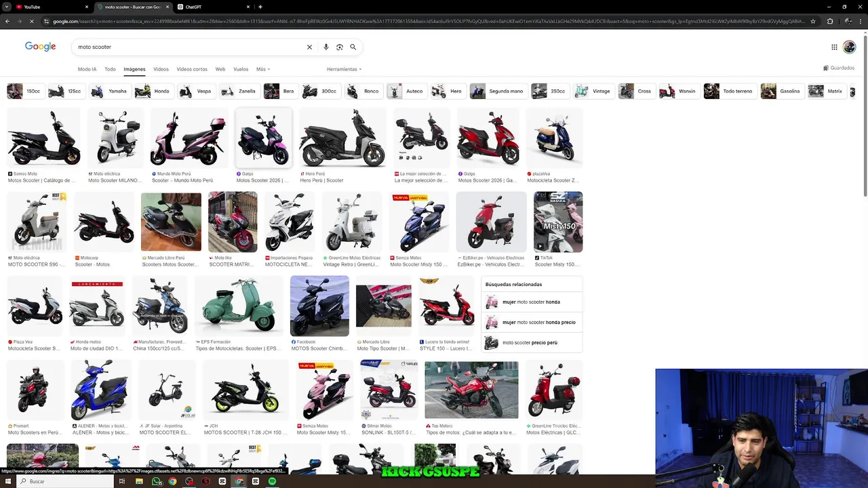Close the ChatGPT browser tab
Viewport: 868px width, 488px height.
coord(249,7)
